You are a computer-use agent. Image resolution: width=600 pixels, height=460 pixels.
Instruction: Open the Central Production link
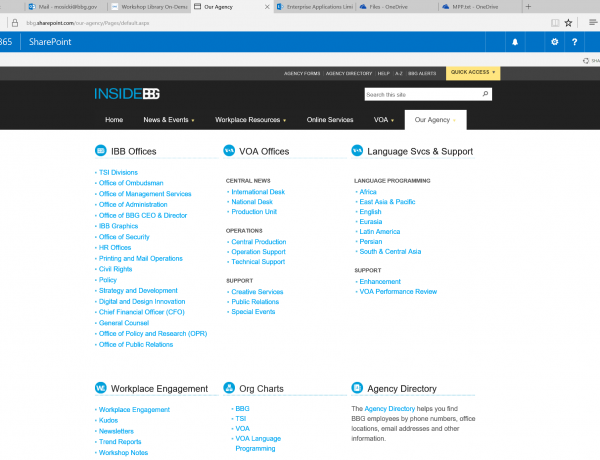point(259,242)
